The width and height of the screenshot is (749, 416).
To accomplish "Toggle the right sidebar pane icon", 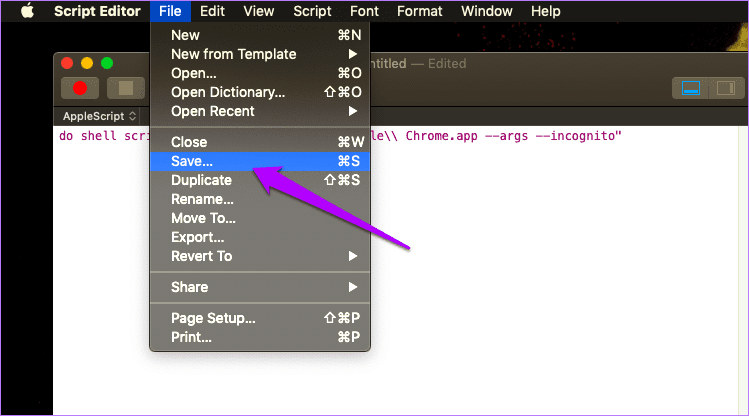I will coord(726,88).
